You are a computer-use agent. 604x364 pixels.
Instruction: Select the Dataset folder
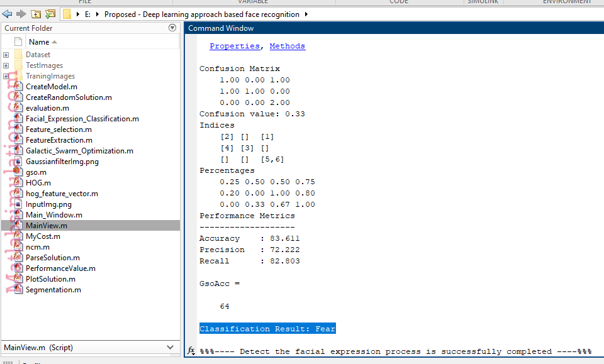(38, 55)
